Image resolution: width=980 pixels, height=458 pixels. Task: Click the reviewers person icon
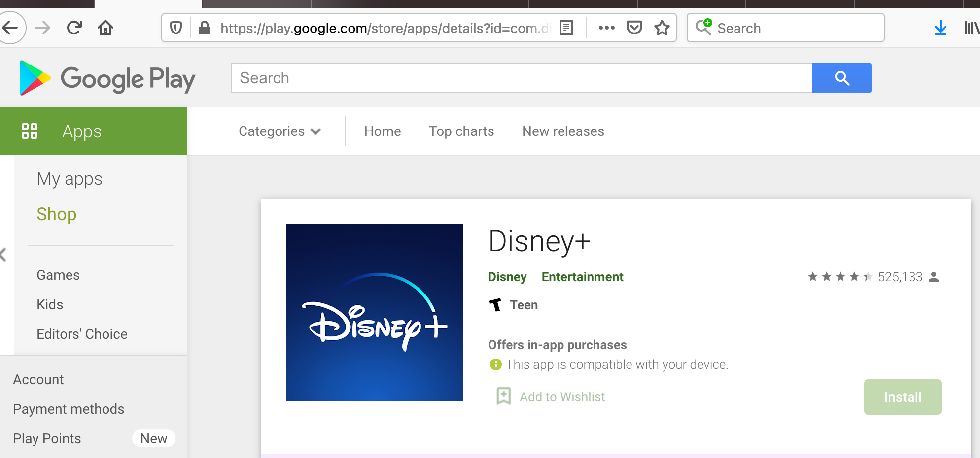pyautogui.click(x=934, y=277)
